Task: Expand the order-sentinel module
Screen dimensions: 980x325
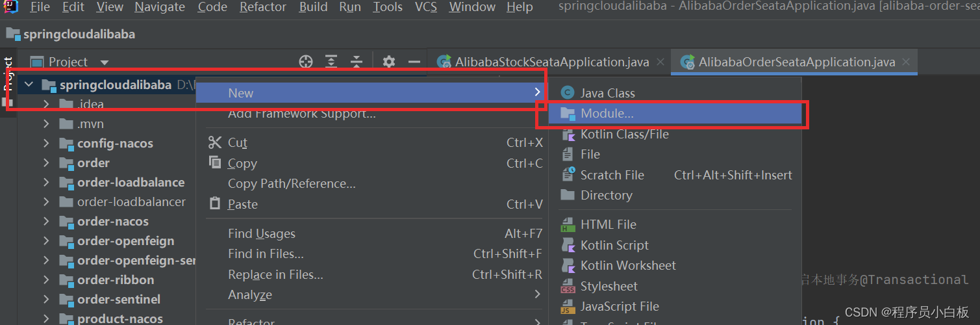Action: coord(46,299)
